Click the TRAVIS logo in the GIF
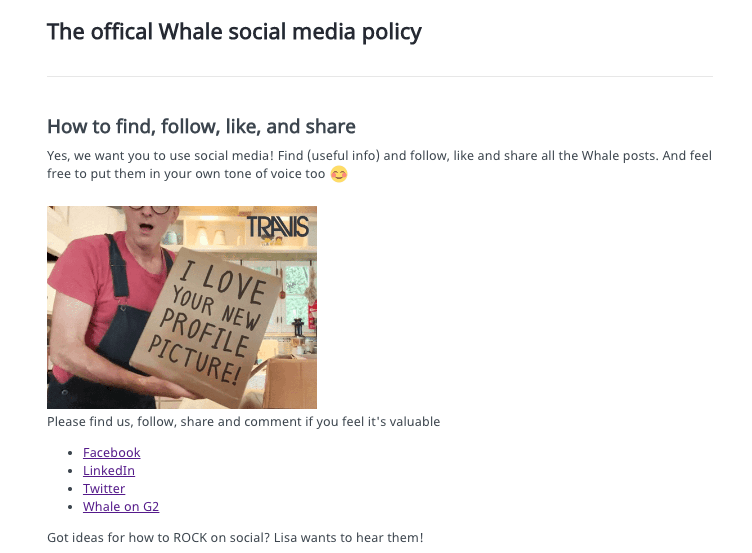 tap(278, 227)
